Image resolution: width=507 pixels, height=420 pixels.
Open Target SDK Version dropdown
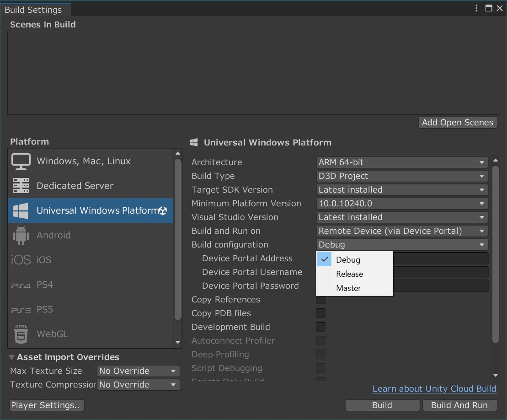(402, 190)
